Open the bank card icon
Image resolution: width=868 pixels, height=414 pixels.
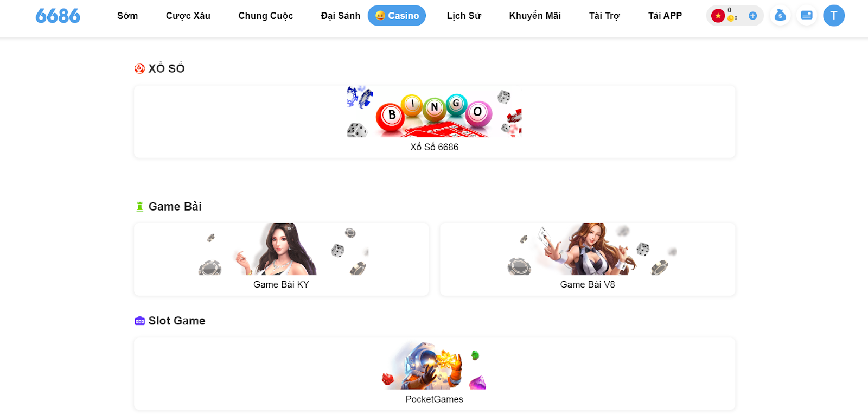coord(807,16)
